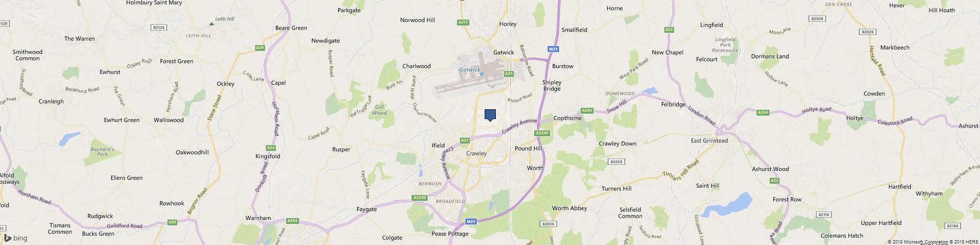Click the A29 shield near Beare Green

260,48
